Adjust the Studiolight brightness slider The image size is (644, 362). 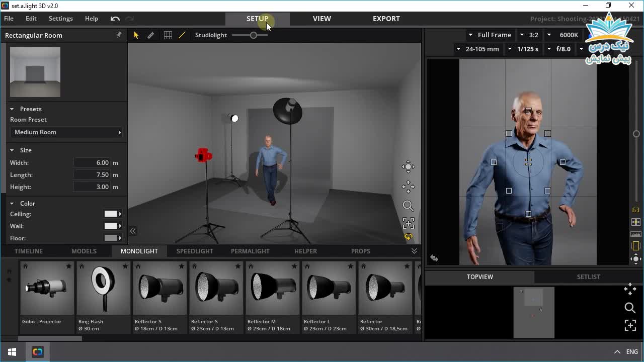[254, 35]
